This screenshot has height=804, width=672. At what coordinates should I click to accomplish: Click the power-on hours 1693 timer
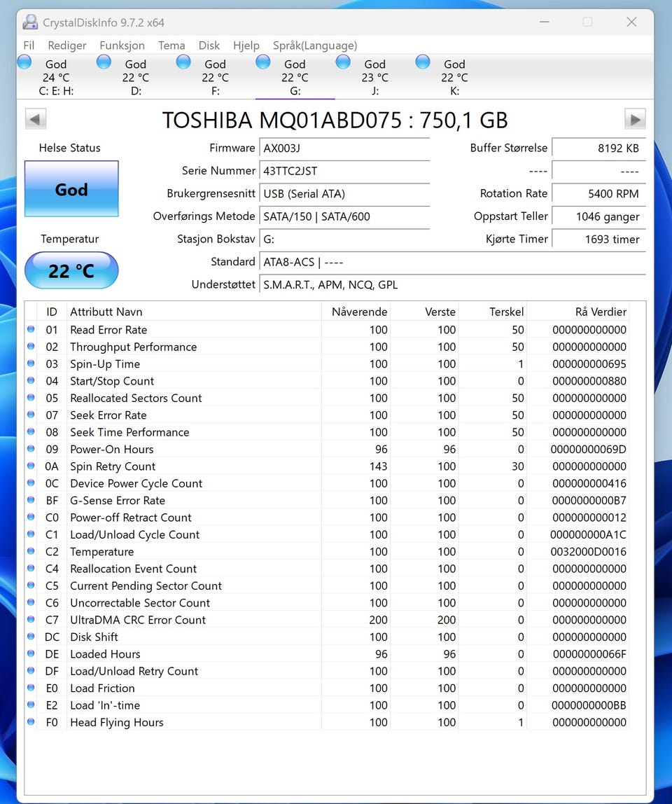point(598,239)
